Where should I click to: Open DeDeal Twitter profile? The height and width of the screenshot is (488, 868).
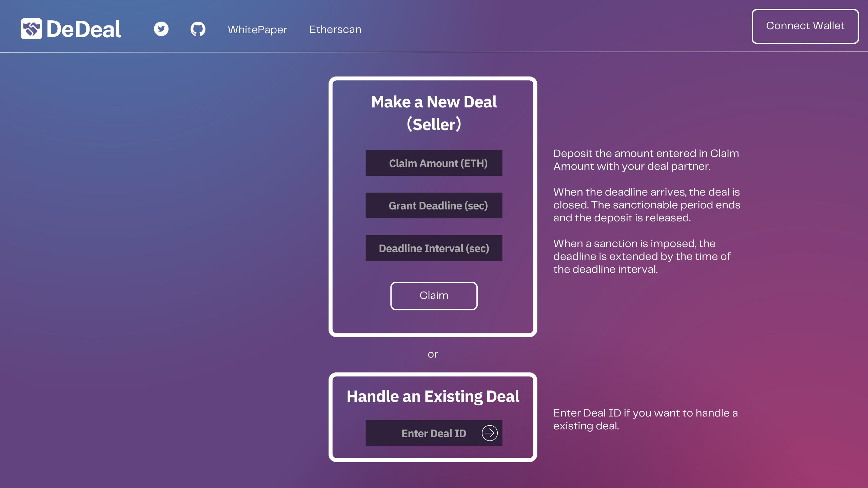(160, 28)
